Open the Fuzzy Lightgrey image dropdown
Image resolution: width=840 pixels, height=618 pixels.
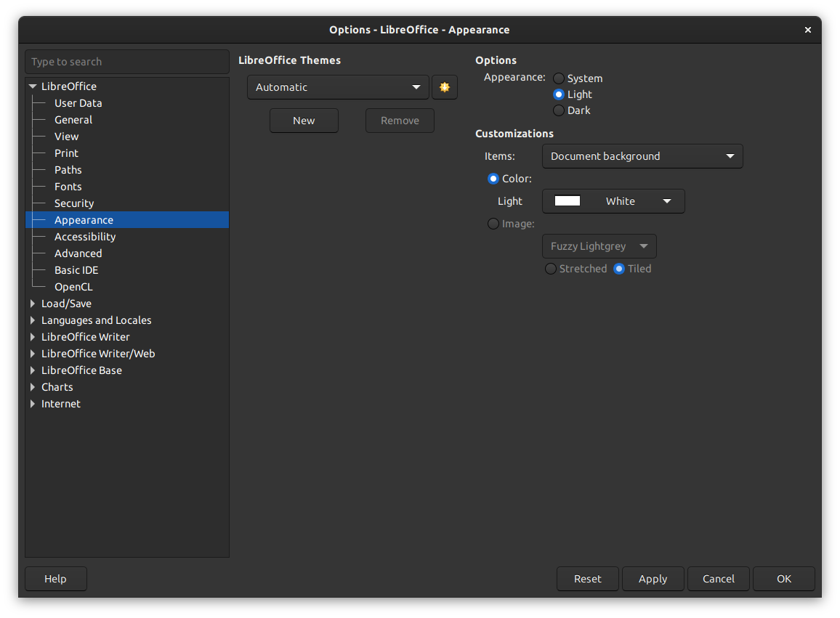point(599,246)
